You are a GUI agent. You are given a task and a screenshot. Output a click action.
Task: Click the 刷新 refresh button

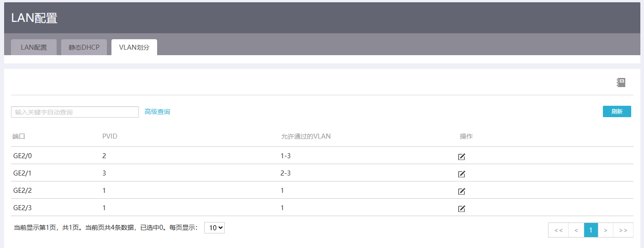[617, 112]
